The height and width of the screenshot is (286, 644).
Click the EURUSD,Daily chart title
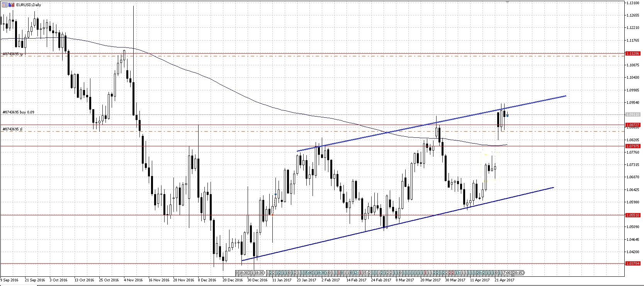coord(29,5)
